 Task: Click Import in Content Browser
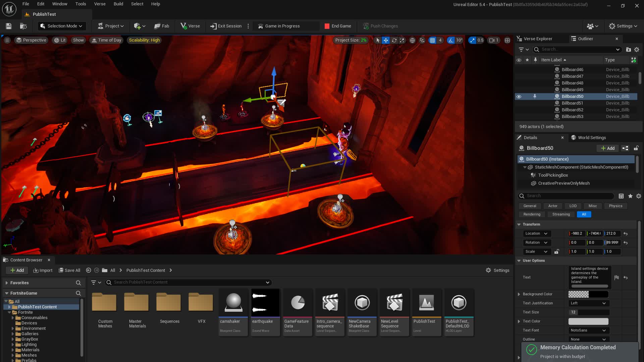[x=43, y=270]
